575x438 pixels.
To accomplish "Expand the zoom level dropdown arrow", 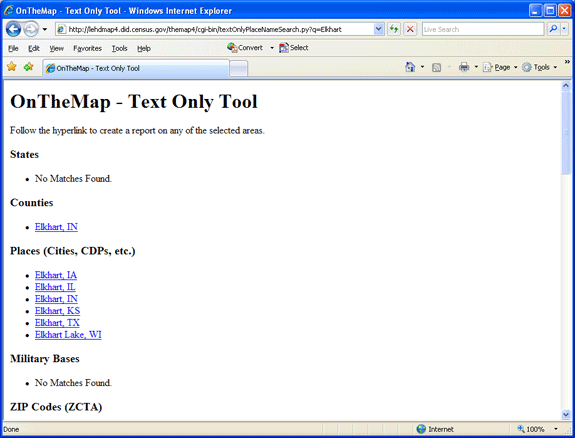I will point(556,429).
